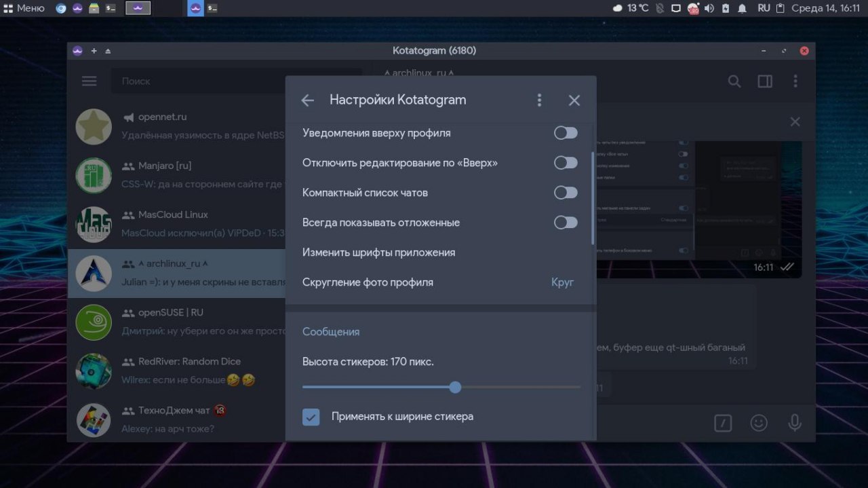868x488 pixels.
Task: Toggle Уведомления вверху профиля switch
Action: (566, 133)
